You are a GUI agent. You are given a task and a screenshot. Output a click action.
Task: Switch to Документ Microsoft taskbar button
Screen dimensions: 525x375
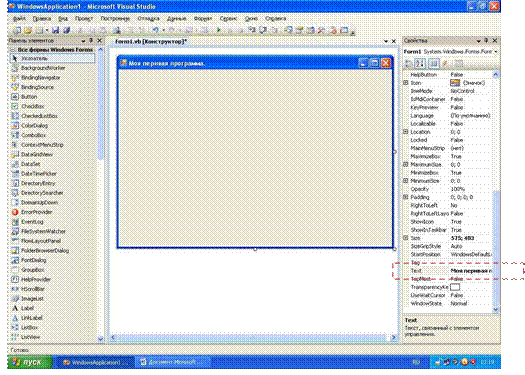click(x=173, y=362)
